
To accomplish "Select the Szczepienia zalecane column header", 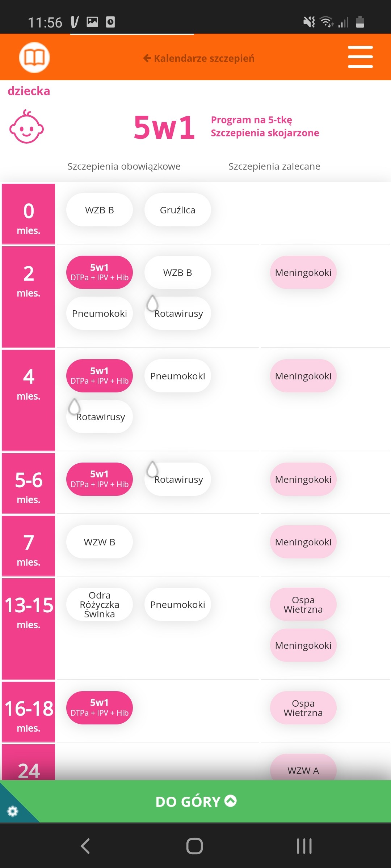I will pos(274,166).
